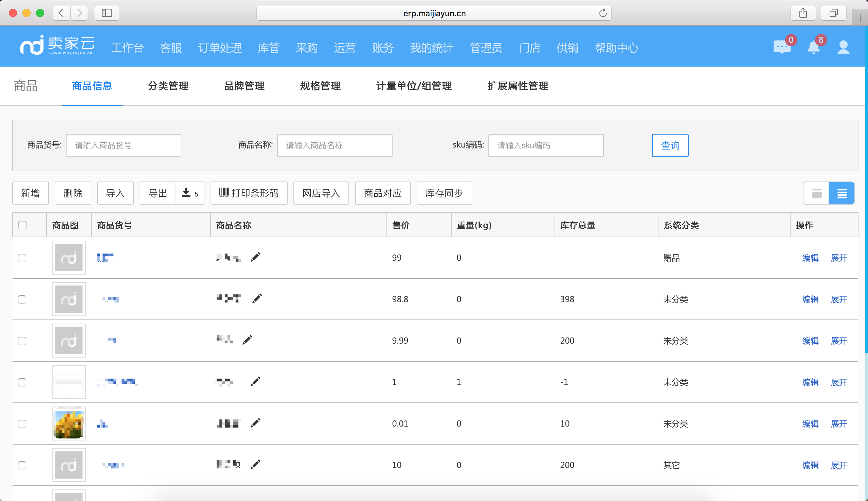868x501 pixels.
Task: Switch to list view layout icon
Action: [x=842, y=193]
